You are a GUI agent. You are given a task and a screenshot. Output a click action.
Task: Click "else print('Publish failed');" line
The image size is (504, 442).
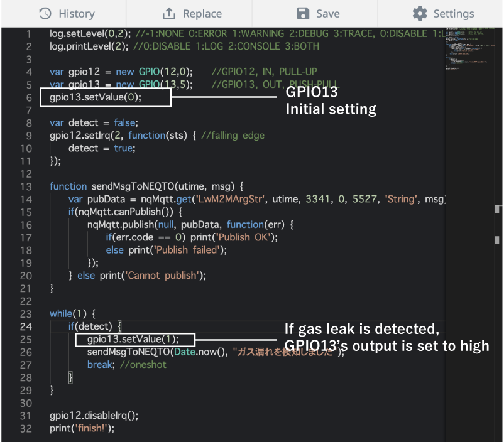pyautogui.click(x=167, y=251)
